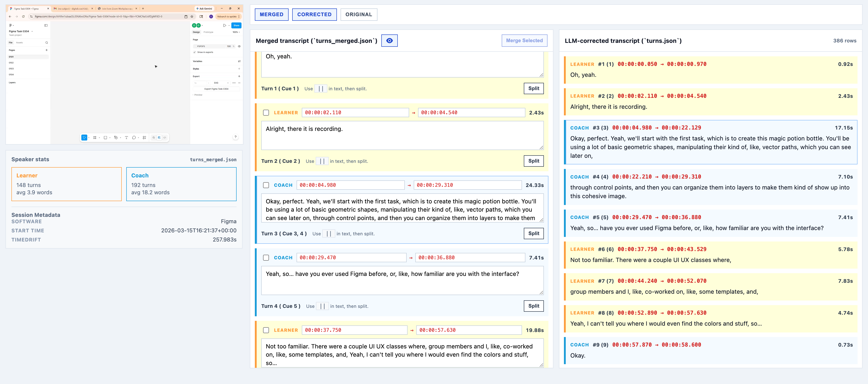Switch to the MERGED view tab
Viewport: 868px width, 384px height.
(271, 15)
